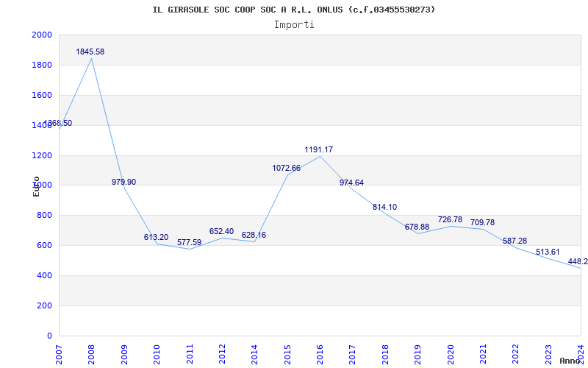Click the Importi subtitle
Viewport: 588px width, 368px height.
pyautogui.click(x=294, y=25)
